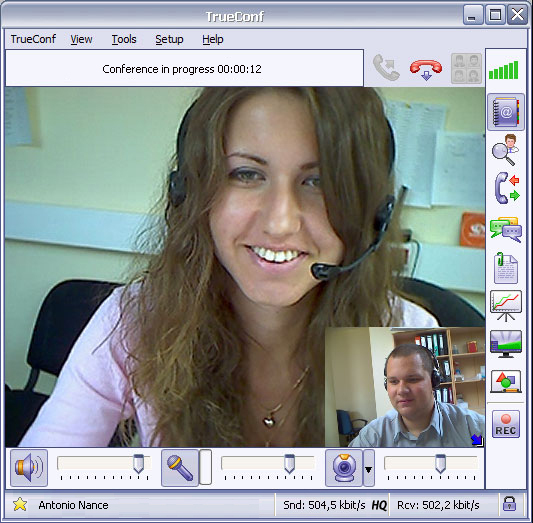Screen dimensions: 533x523
Task: Click the desktop sharing monitor icon
Action: tap(506, 344)
